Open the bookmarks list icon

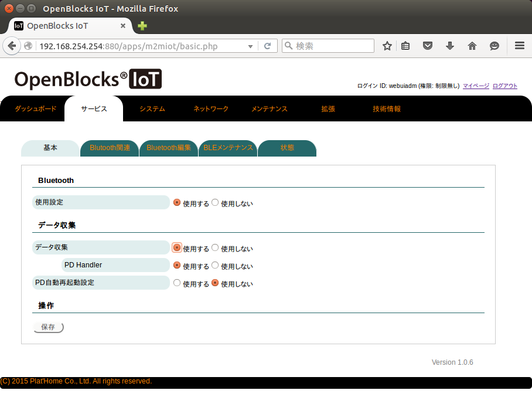point(405,46)
